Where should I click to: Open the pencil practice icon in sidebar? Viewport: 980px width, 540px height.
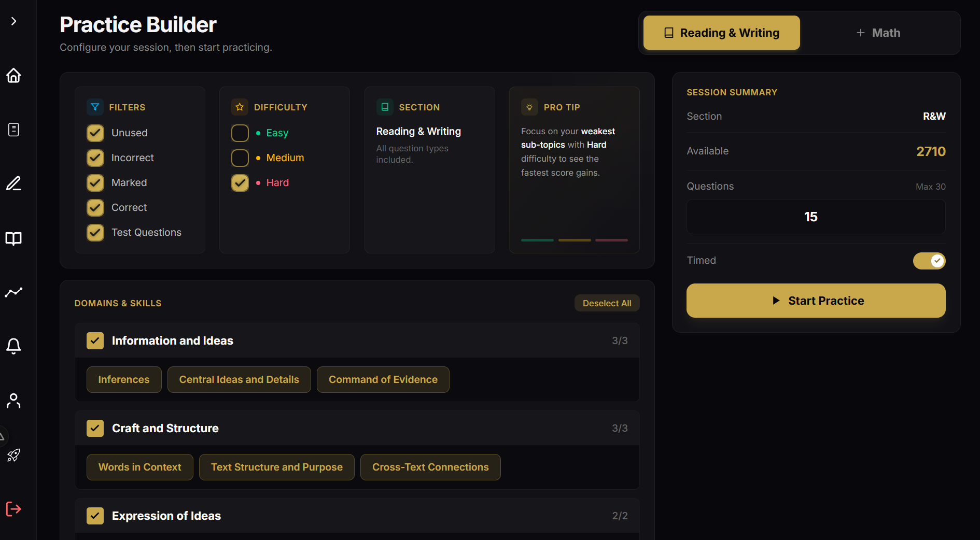(13, 183)
